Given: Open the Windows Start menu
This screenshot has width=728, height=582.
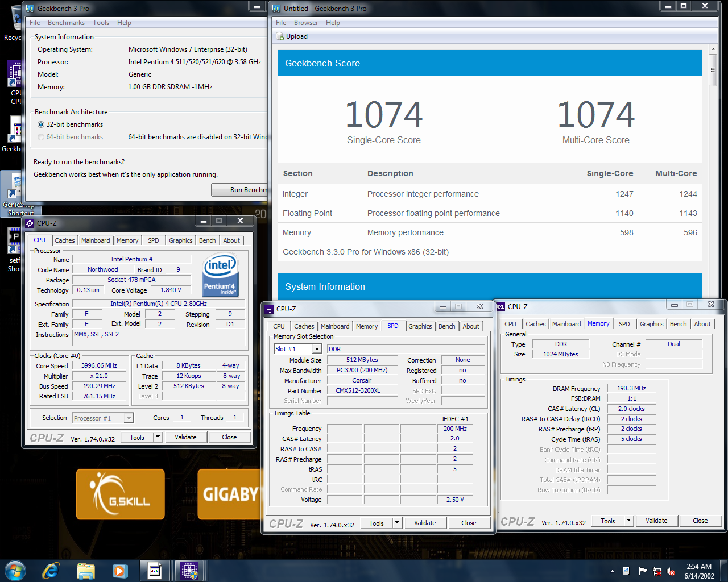Looking at the screenshot, I should pyautogui.click(x=15, y=571).
